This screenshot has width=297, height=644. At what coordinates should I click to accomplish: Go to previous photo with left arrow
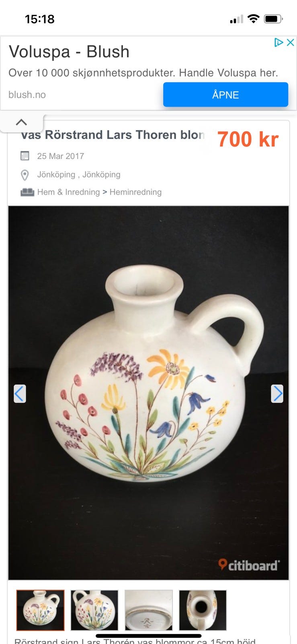point(20,394)
